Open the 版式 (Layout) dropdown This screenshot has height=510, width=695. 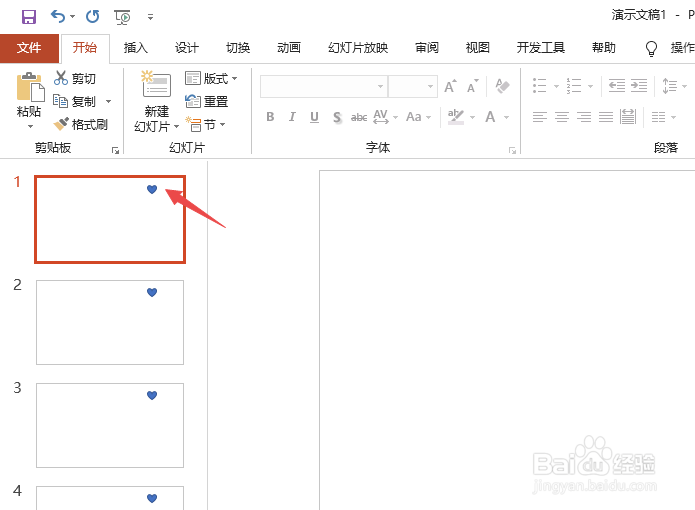211,78
